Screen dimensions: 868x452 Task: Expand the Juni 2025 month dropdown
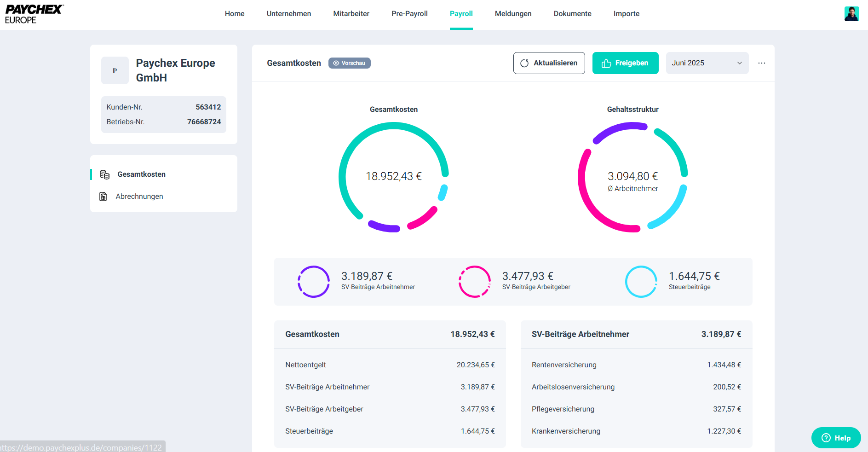point(707,63)
